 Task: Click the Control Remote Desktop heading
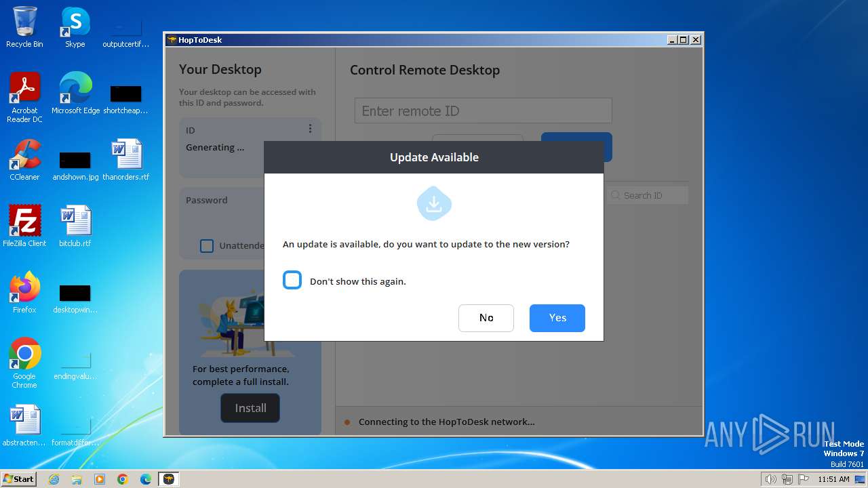pyautogui.click(x=425, y=70)
